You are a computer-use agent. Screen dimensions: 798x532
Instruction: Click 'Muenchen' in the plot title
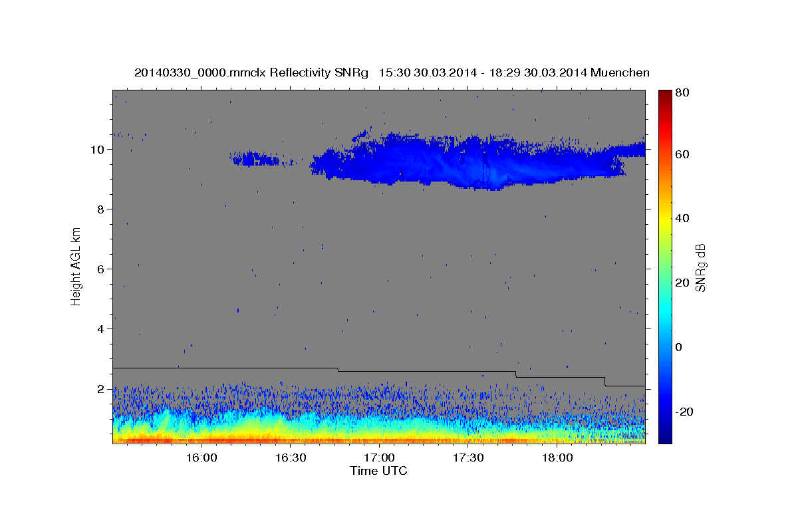619,72
